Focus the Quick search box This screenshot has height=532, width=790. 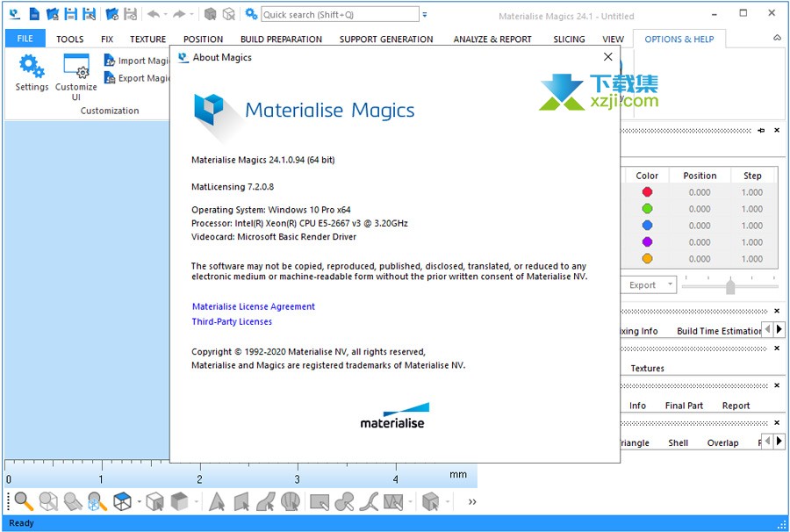(x=340, y=15)
